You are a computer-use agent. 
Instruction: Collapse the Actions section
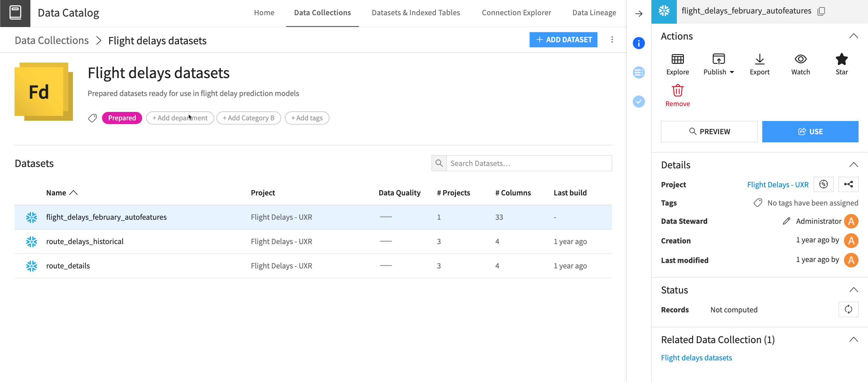coord(853,36)
